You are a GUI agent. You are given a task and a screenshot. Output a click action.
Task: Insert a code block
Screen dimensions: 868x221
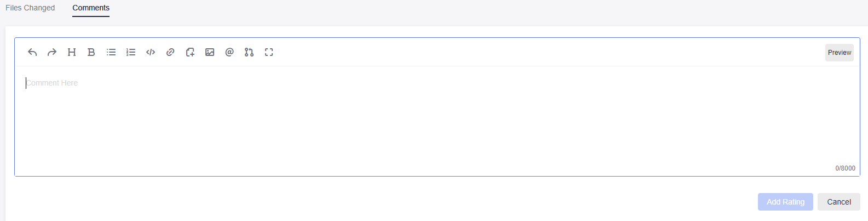point(151,52)
